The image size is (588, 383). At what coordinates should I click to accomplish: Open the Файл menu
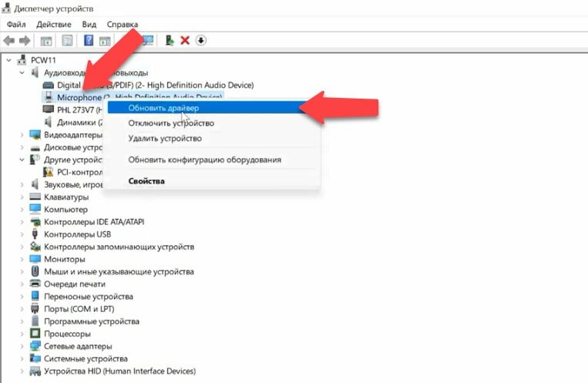coord(16,25)
